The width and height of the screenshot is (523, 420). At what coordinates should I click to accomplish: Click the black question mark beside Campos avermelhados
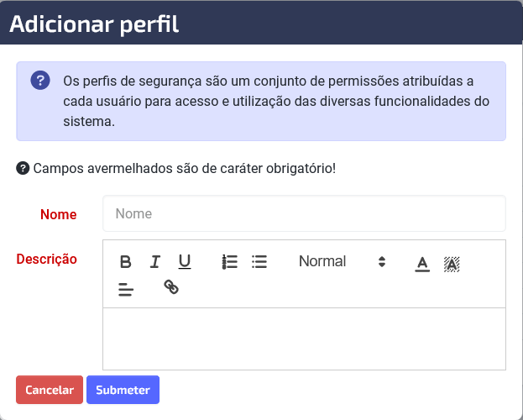pyautogui.click(x=23, y=168)
